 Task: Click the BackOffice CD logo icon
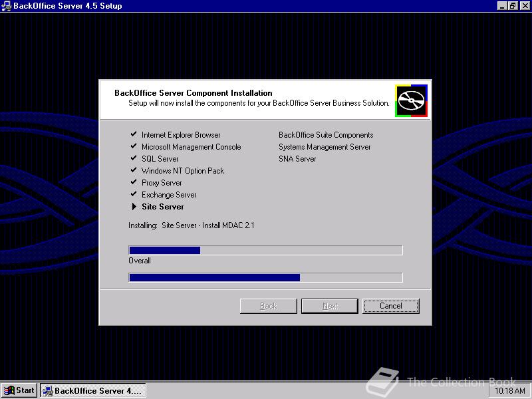pos(411,101)
